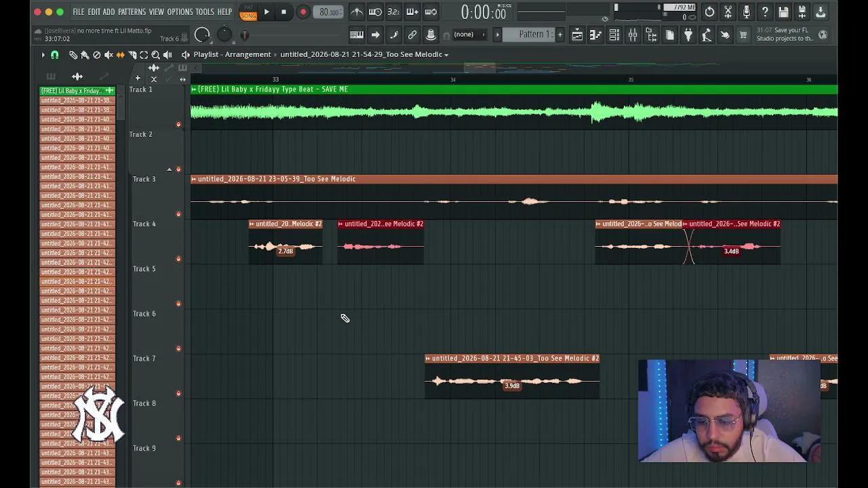Screen dimensions: 868x488
Task: Open the shopping cart content library icon
Action: point(743,35)
